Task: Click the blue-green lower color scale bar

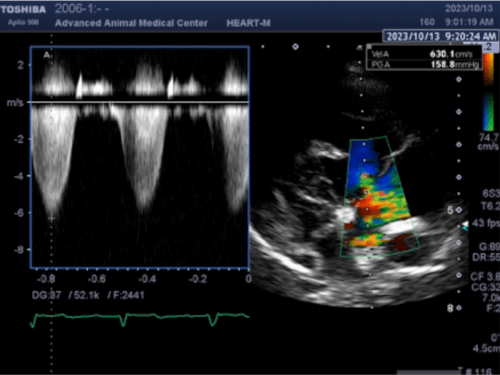Action: coord(489,112)
